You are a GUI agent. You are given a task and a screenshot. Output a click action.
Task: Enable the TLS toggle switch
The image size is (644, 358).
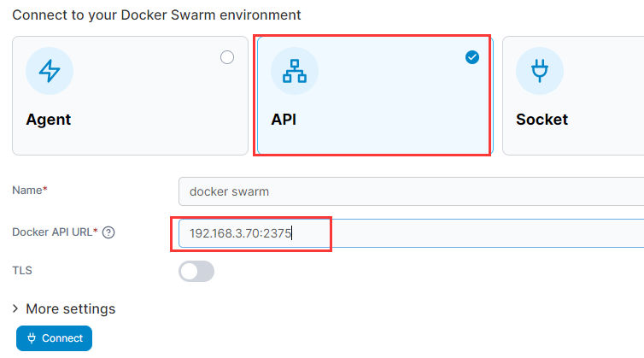pos(196,271)
